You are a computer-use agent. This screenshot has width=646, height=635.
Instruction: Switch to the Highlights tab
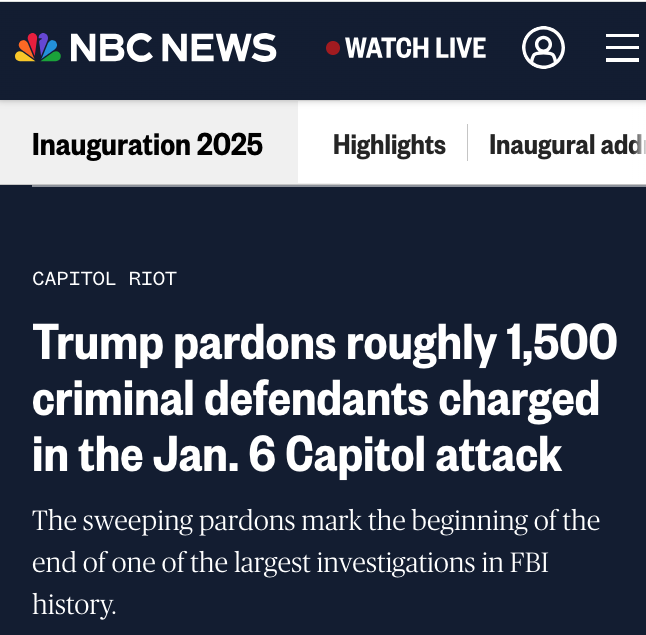point(389,145)
